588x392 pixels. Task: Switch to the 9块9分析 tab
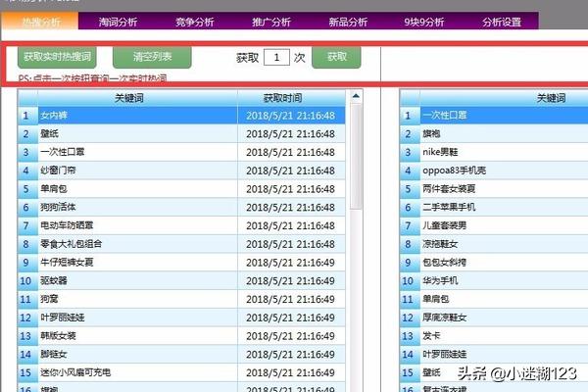[x=423, y=21]
